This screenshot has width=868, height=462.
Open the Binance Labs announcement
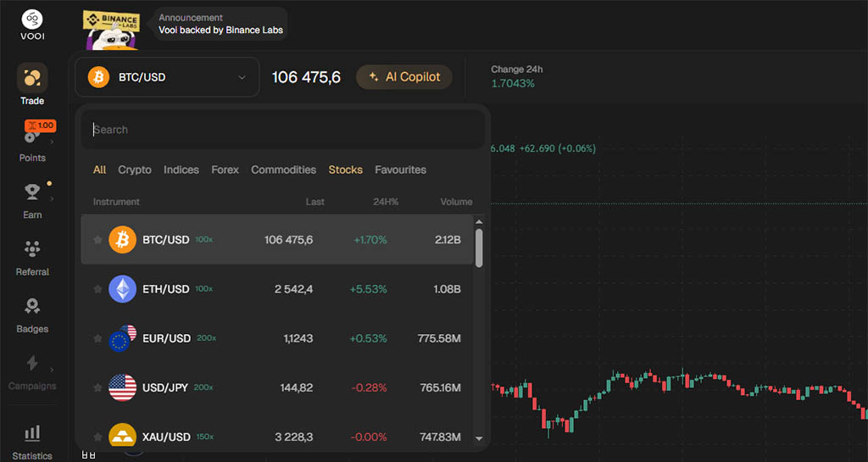coord(221,24)
